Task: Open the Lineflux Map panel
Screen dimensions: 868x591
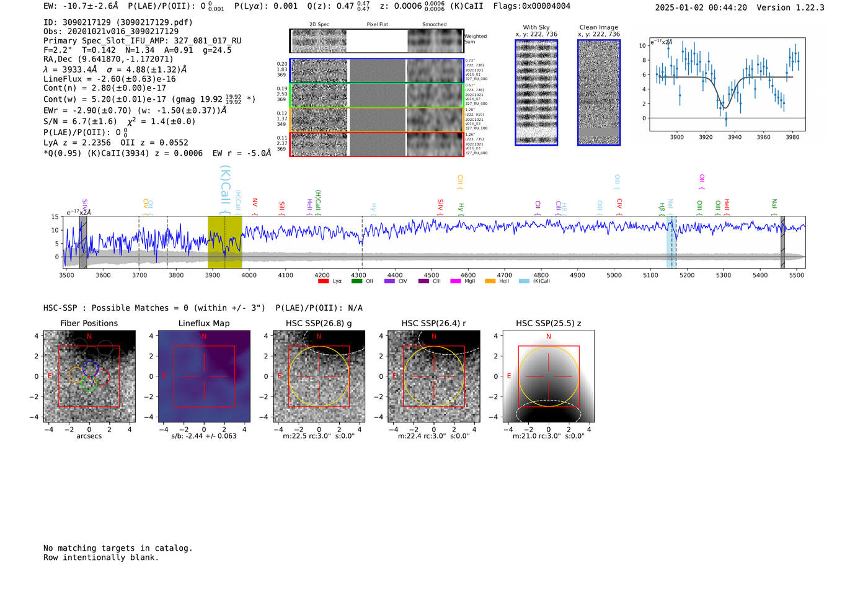Action: pyautogui.click(x=204, y=376)
